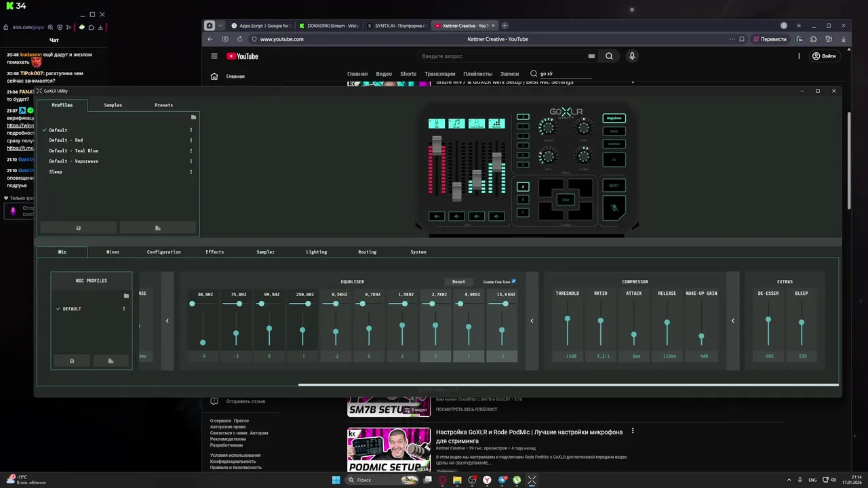Open options menu for Default - Teal Blue profile
868x488 pixels.
pos(191,151)
